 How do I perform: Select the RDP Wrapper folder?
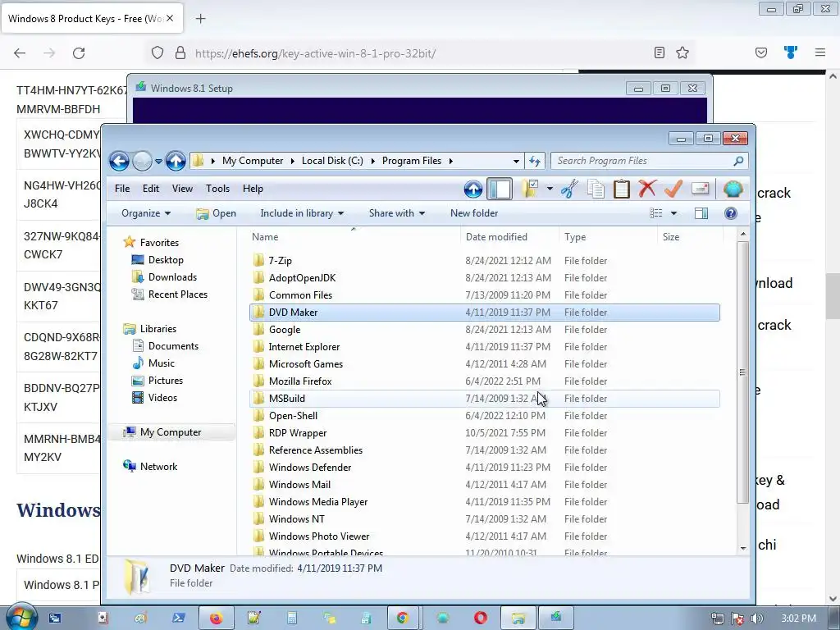(x=484, y=433)
